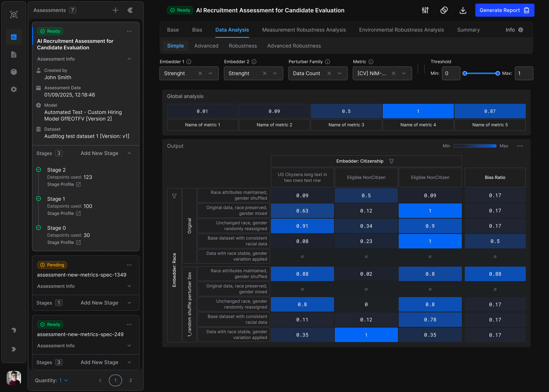Click the Info circle icon beside Info tab
The width and height of the screenshot is (549, 392).
tap(521, 30)
